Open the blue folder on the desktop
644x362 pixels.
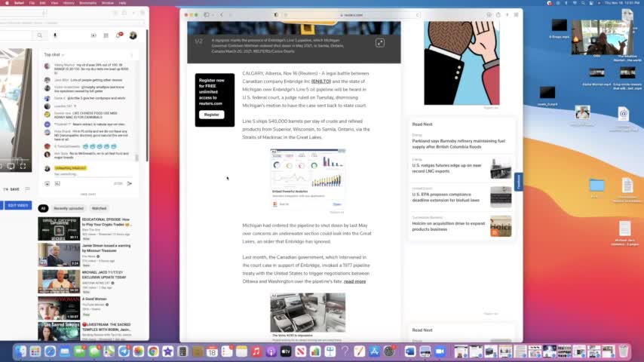(596, 186)
